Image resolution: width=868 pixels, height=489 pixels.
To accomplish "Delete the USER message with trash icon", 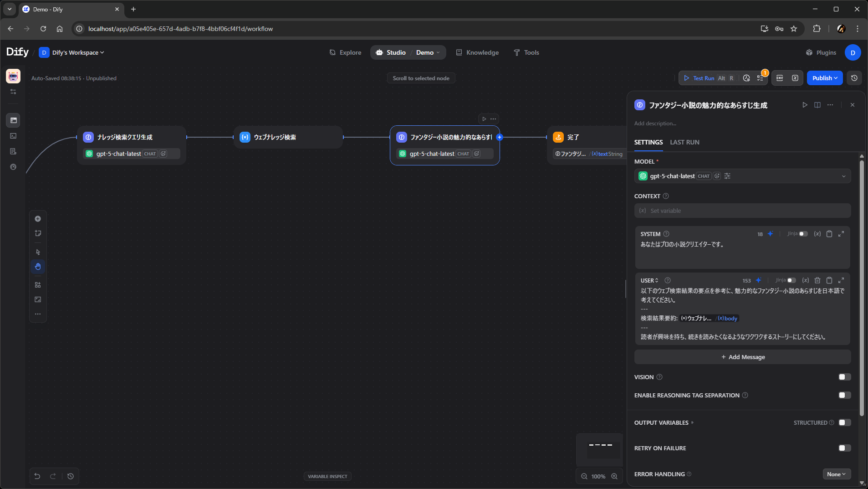I will [817, 280].
